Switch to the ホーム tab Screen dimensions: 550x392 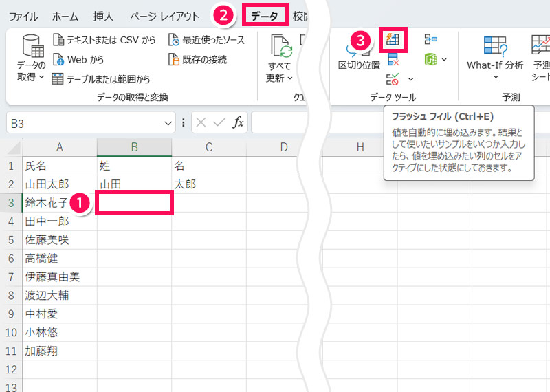[65, 17]
